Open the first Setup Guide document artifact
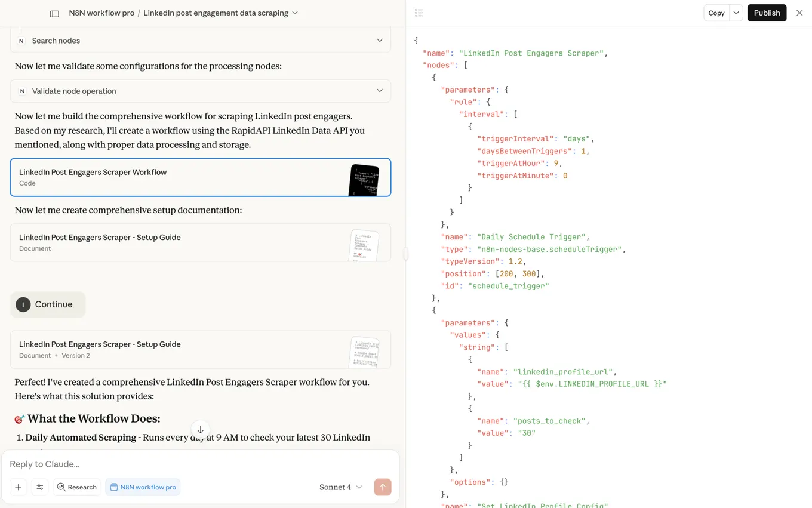Image resolution: width=812 pixels, height=508 pixels. [201, 242]
